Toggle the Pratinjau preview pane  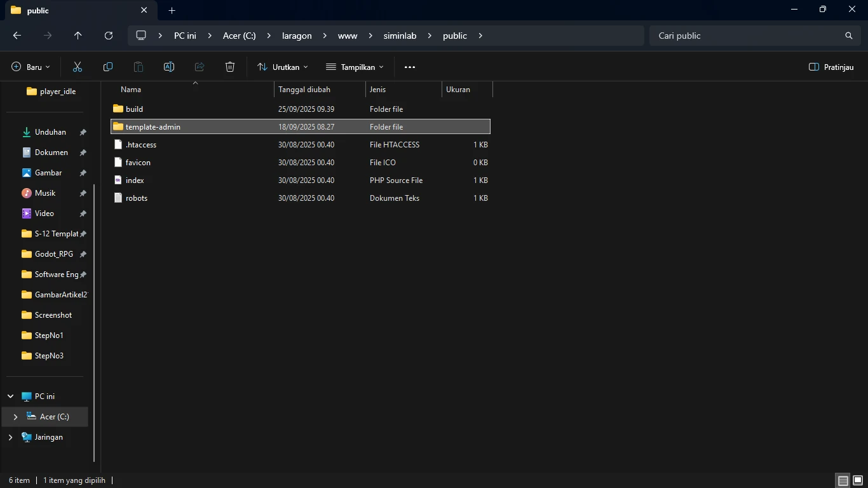click(x=831, y=67)
